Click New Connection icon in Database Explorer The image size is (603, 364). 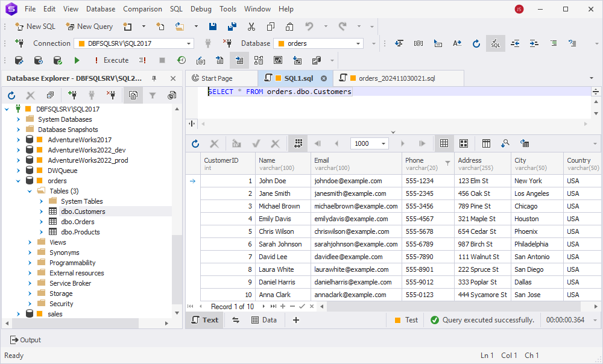[x=72, y=95]
